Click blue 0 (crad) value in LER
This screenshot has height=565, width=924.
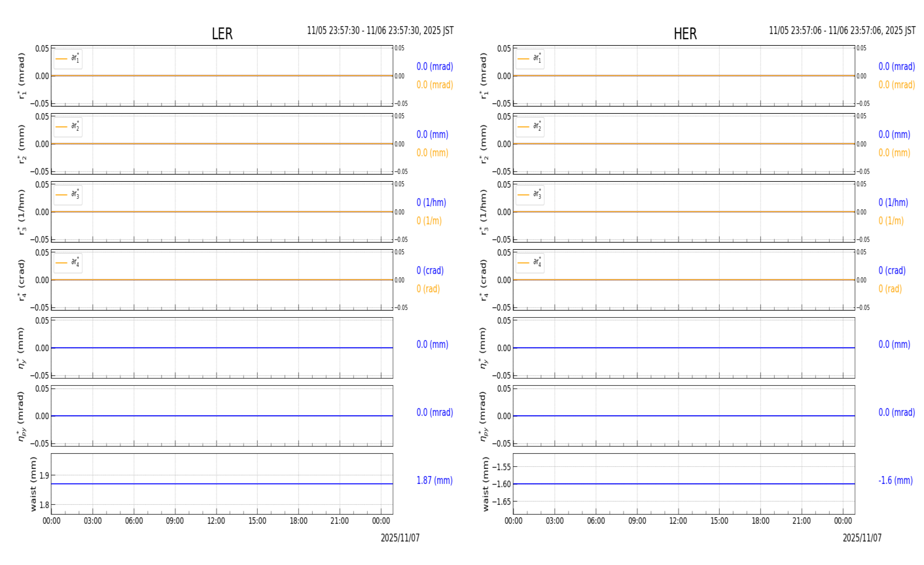pos(430,271)
